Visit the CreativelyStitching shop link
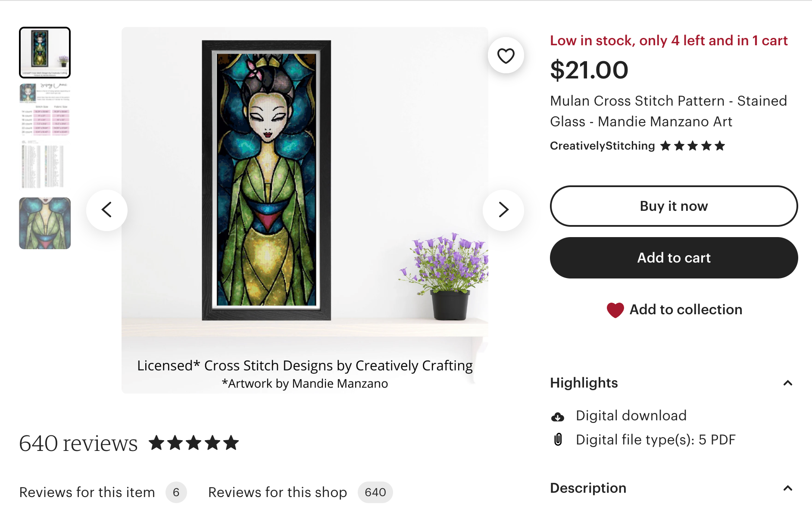 602,146
